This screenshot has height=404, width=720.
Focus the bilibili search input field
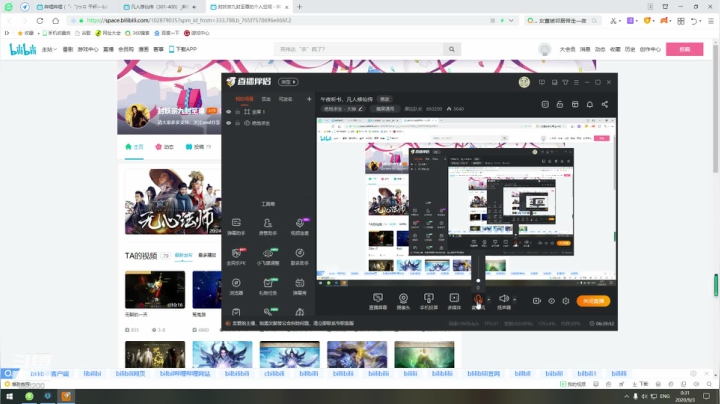[x=359, y=49]
